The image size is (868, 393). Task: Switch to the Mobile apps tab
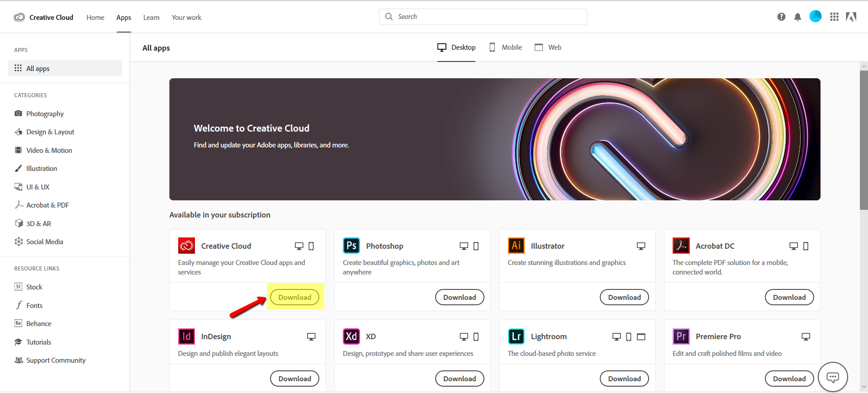[505, 47]
